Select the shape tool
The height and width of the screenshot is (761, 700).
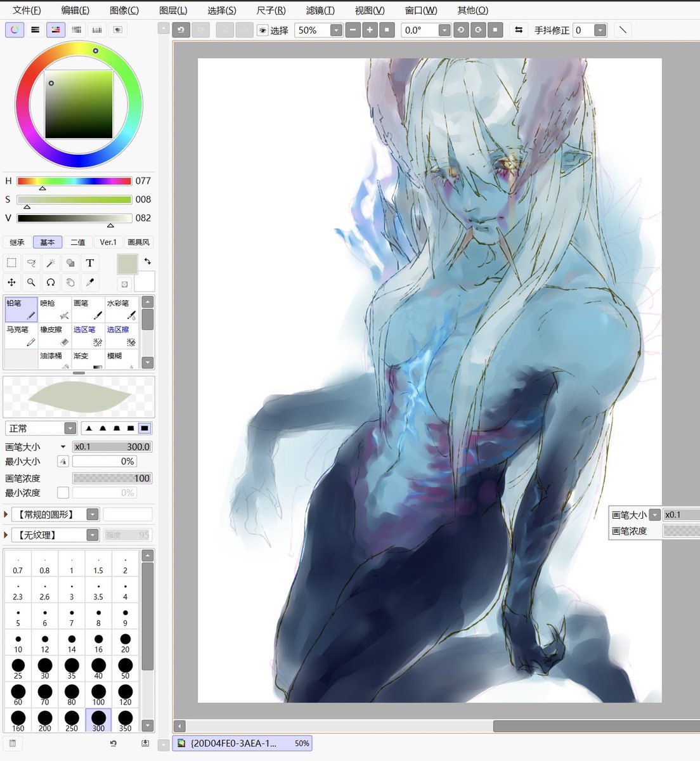(70, 263)
